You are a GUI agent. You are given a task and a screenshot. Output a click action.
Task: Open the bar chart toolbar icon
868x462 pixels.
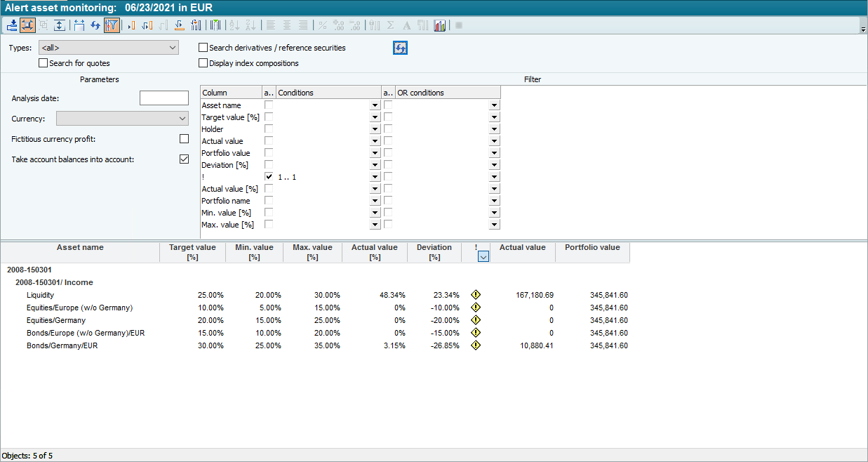point(440,25)
